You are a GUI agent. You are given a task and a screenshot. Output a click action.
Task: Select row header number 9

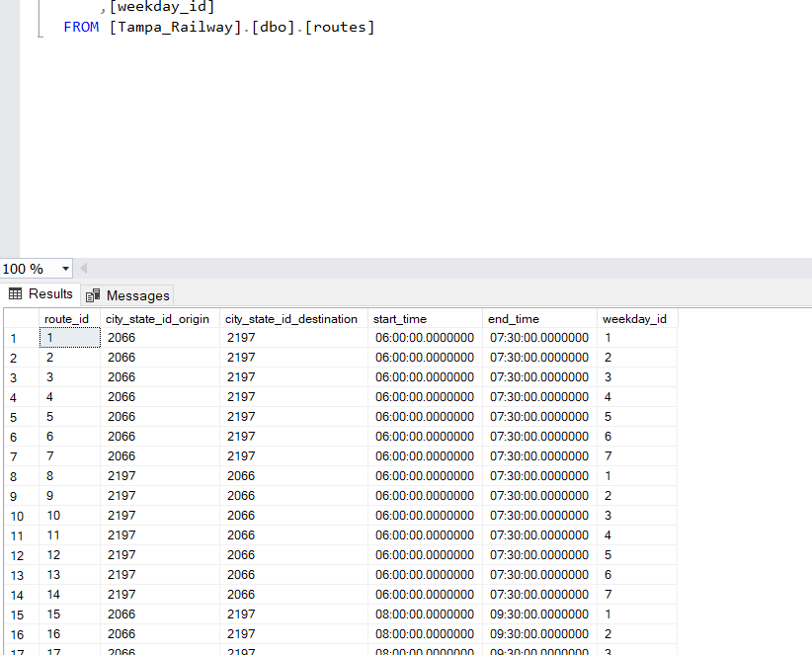click(x=21, y=497)
